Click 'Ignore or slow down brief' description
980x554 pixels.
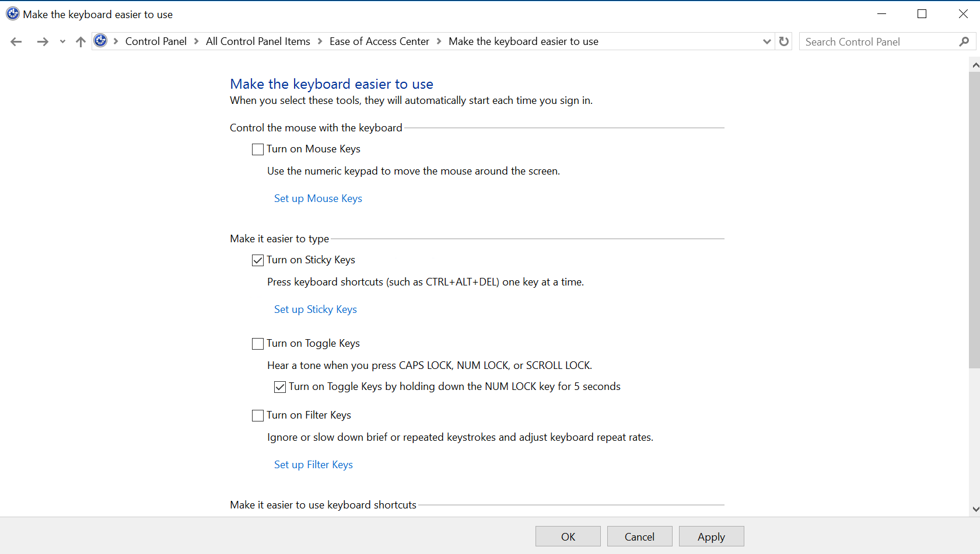(x=460, y=437)
